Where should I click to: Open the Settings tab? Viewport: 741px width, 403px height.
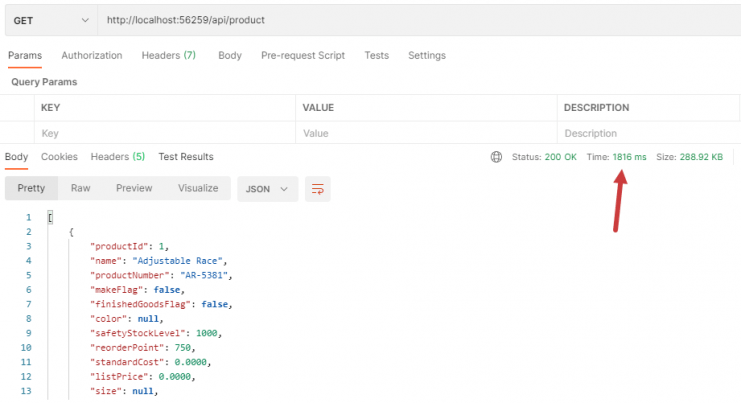coord(427,55)
